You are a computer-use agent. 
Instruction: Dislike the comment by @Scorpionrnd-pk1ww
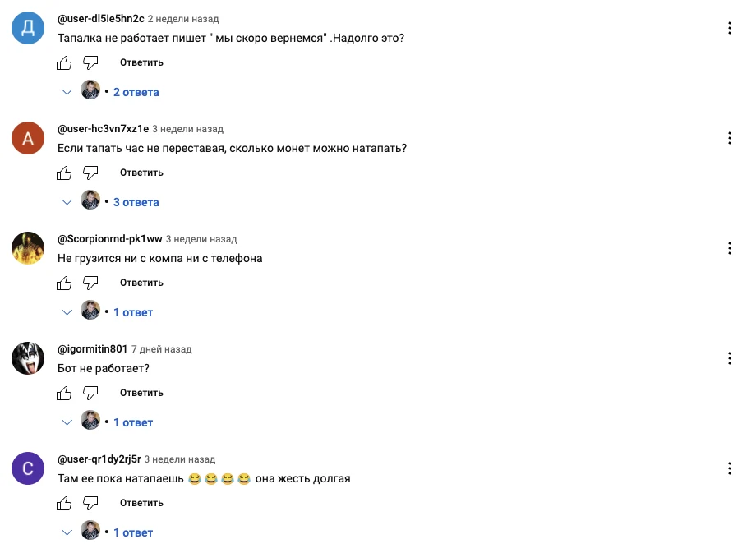tap(90, 283)
